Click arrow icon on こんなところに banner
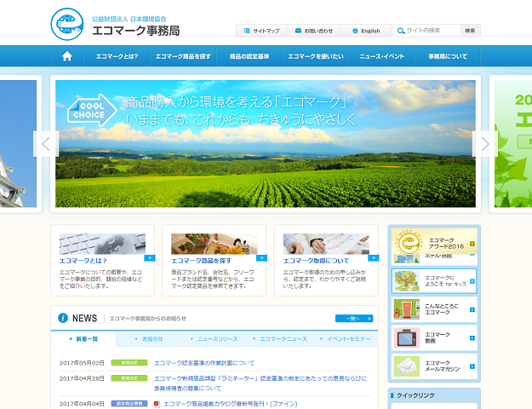 pos(472,309)
